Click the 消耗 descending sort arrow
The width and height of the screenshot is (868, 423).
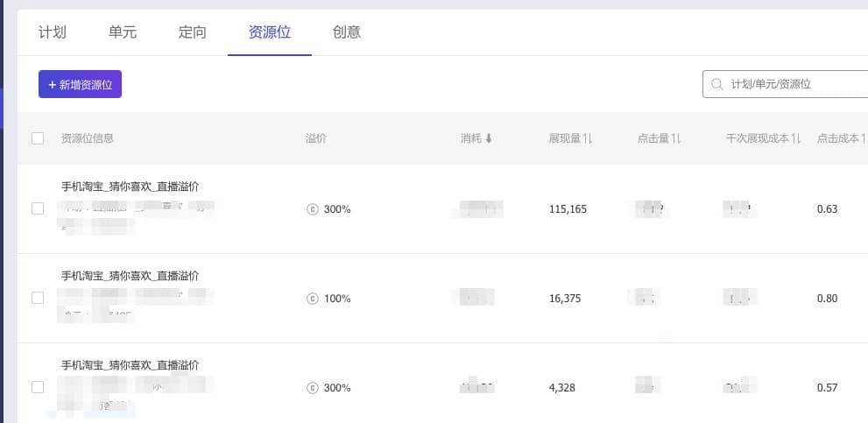pos(489,138)
